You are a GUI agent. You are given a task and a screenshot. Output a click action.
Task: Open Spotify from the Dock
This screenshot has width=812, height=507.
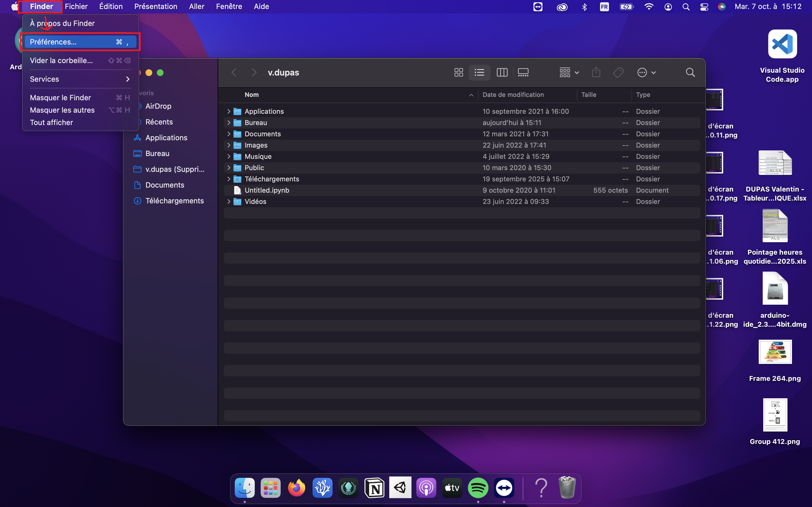[x=478, y=488]
